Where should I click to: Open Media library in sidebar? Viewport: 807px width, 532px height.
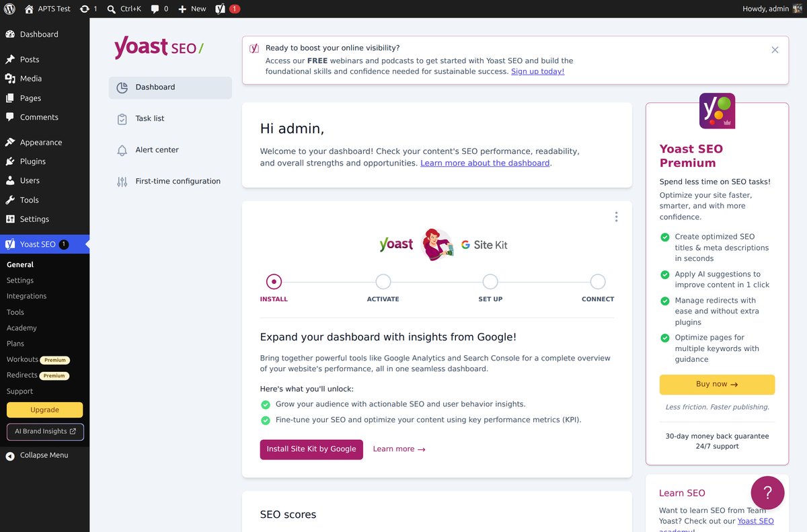point(44,79)
